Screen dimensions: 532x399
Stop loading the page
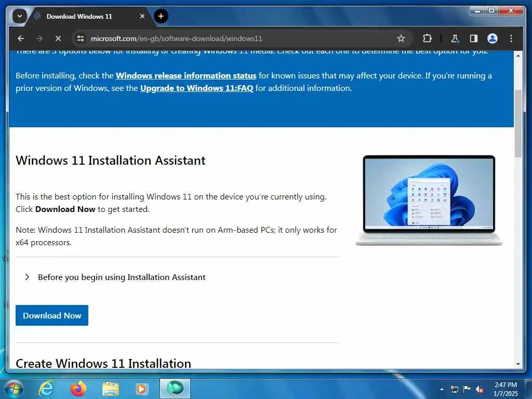pyautogui.click(x=58, y=38)
